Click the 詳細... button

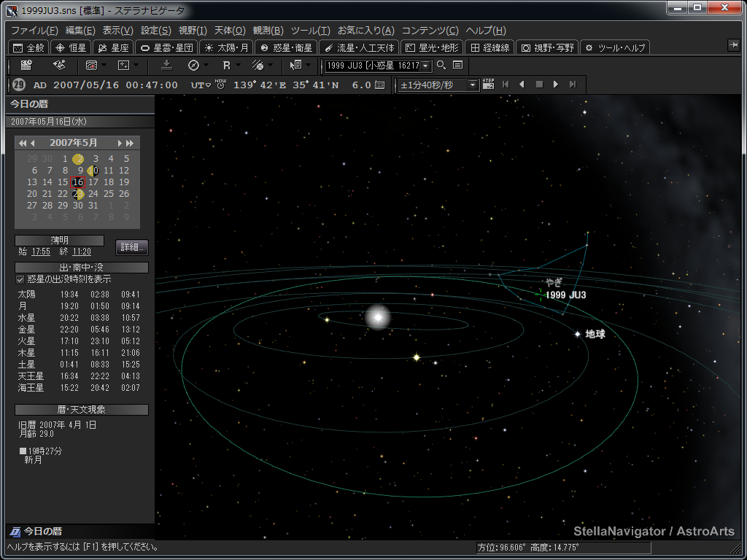click(x=132, y=246)
